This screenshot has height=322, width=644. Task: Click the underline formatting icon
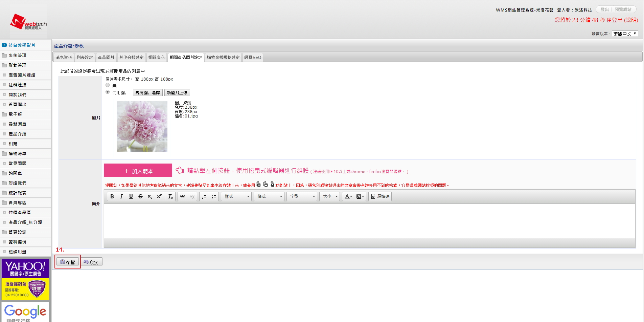[x=131, y=196]
